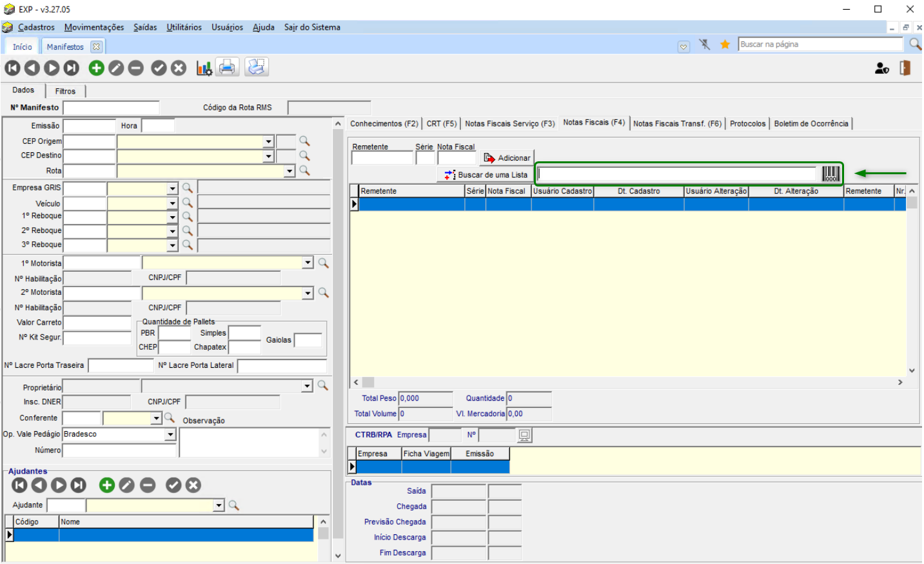This screenshot has height=564, width=924.
Task: Expand the 1º Motorista dropdown
Action: (x=308, y=263)
